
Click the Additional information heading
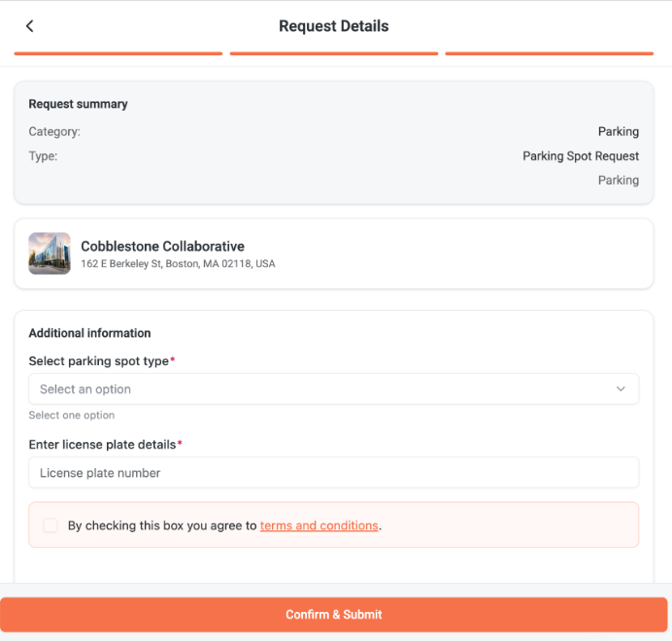pyautogui.click(x=89, y=333)
